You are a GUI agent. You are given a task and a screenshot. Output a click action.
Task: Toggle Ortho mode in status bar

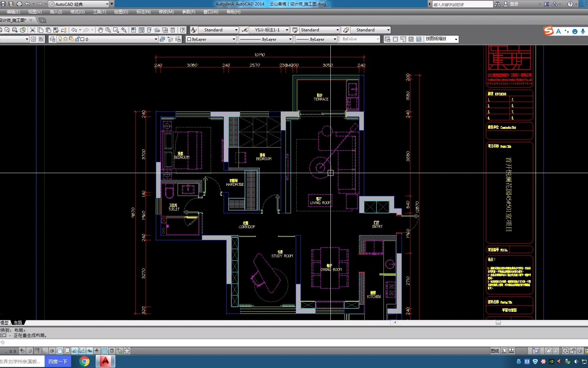(45, 351)
